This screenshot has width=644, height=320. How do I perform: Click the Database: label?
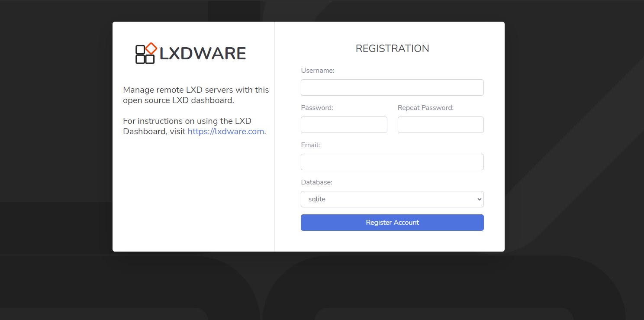pyautogui.click(x=316, y=182)
